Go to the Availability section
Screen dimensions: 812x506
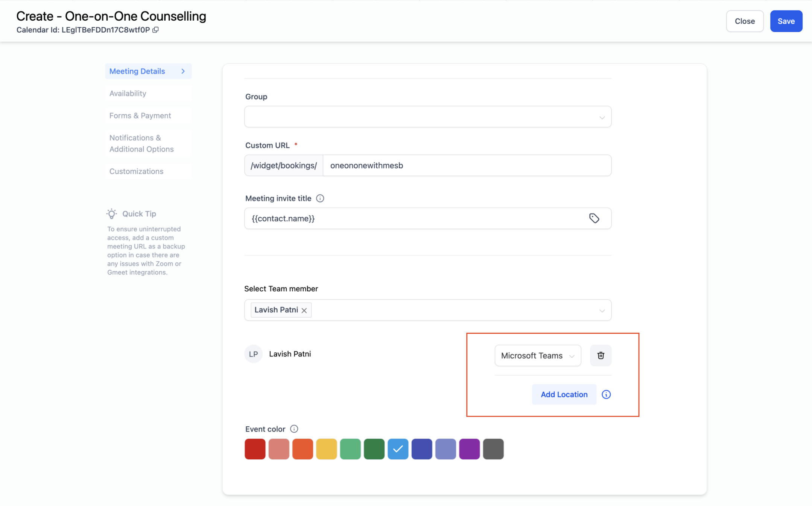coord(128,94)
